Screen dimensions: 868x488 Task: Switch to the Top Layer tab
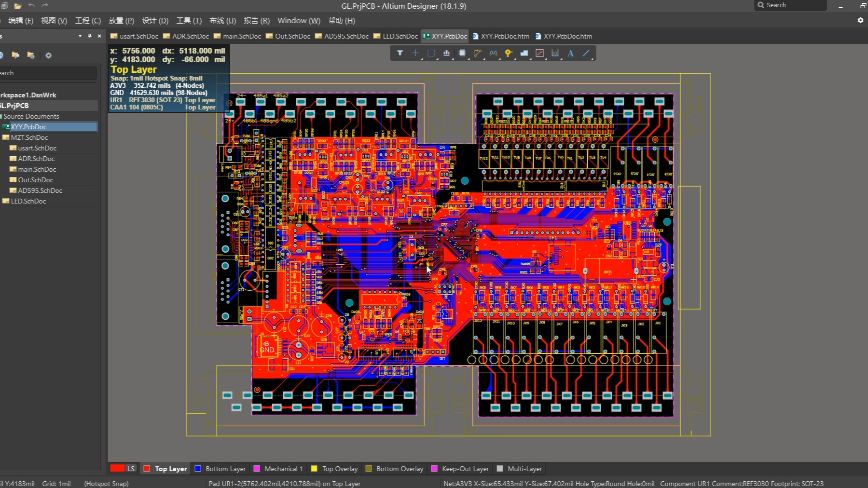pyautogui.click(x=165, y=469)
